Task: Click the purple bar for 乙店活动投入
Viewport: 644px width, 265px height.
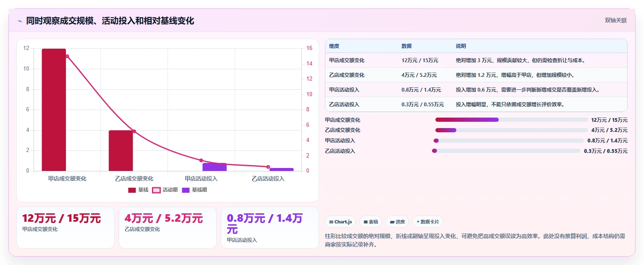Action: click(x=282, y=169)
